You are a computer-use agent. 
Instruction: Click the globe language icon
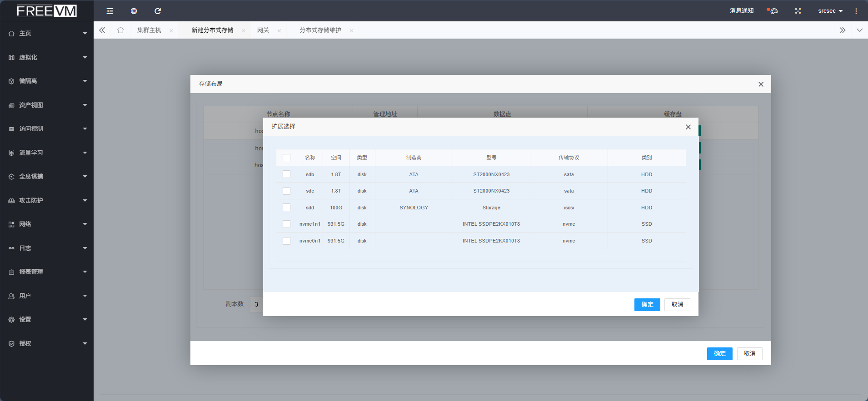[x=134, y=11]
